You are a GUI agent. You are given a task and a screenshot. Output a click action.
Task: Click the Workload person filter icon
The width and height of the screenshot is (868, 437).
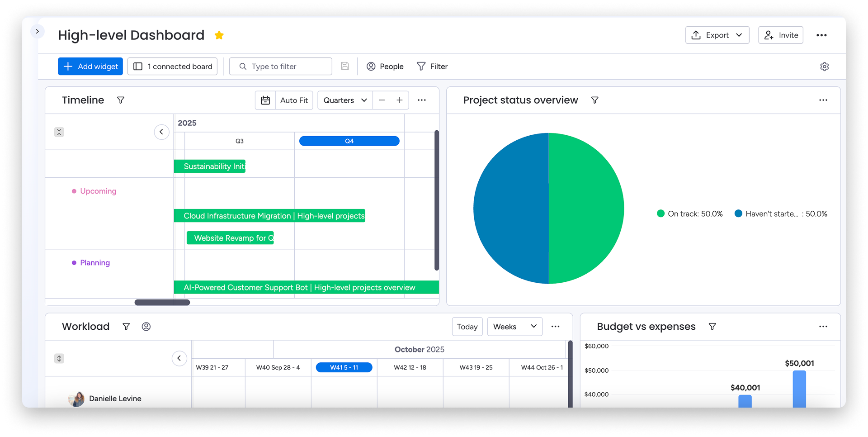(146, 327)
